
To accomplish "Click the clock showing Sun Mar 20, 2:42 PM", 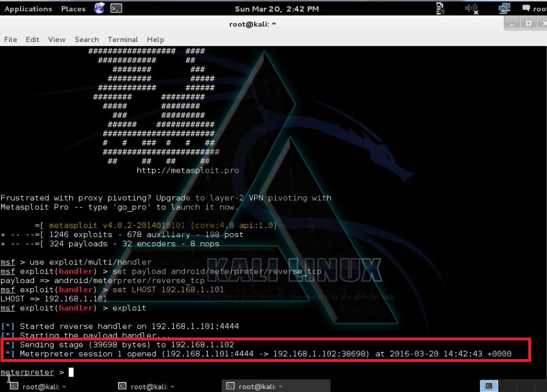I will [x=277, y=9].
